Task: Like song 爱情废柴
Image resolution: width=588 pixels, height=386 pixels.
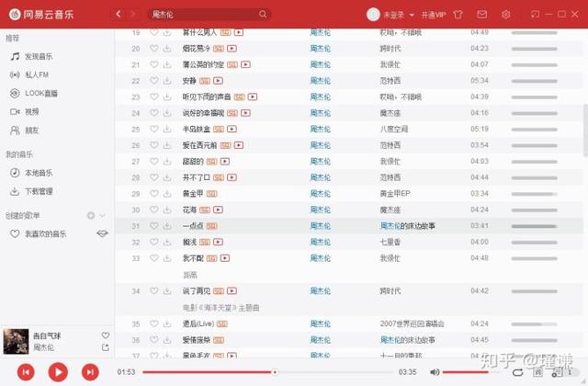Action: point(153,340)
